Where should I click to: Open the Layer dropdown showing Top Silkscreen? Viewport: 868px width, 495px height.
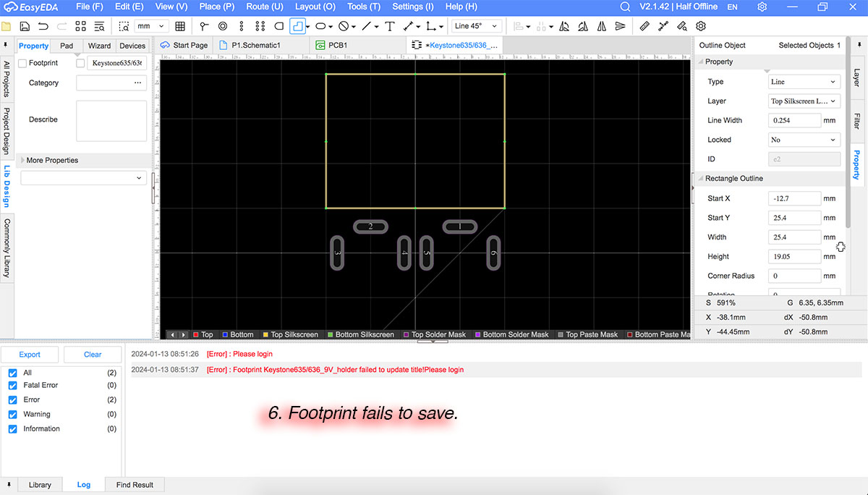pyautogui.click(x=804, y=101)
